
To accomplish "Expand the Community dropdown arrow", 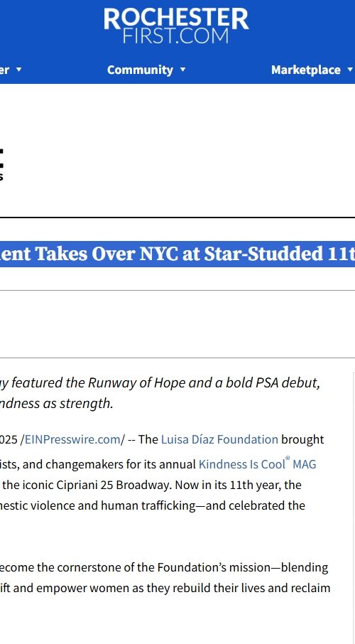I will click(182, 70).
